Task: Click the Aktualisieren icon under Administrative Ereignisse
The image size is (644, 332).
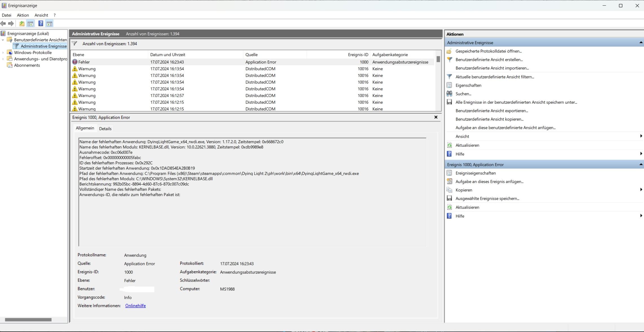Action: [x=449, y=145]
